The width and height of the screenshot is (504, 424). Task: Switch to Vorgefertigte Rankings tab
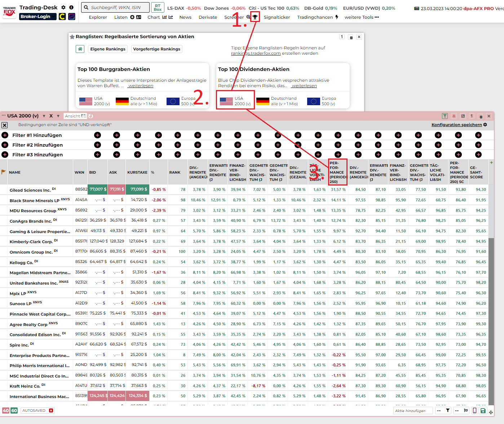(156, 49)
